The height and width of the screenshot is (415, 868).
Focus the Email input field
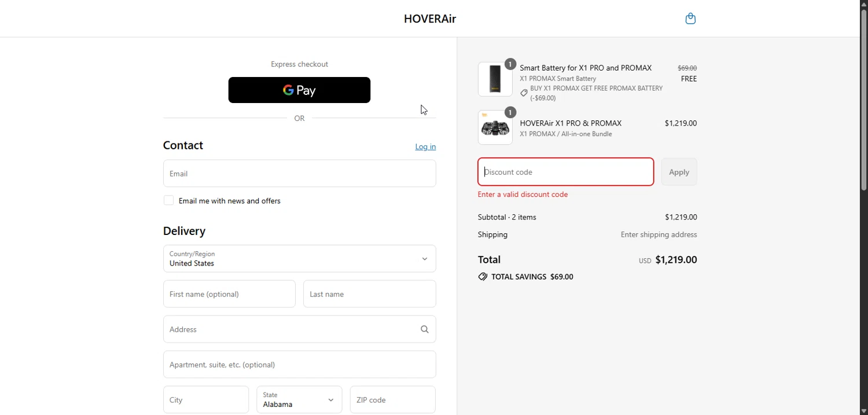pyautogui.click(x=299, y=173)
